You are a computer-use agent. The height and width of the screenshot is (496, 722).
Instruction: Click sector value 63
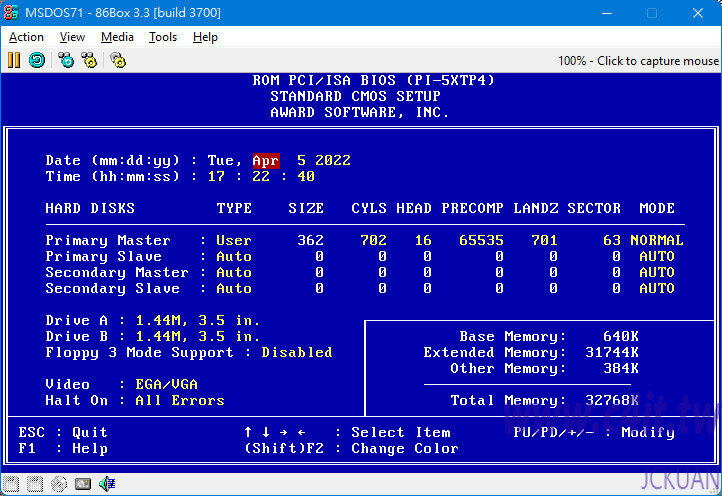pos(611,240)
